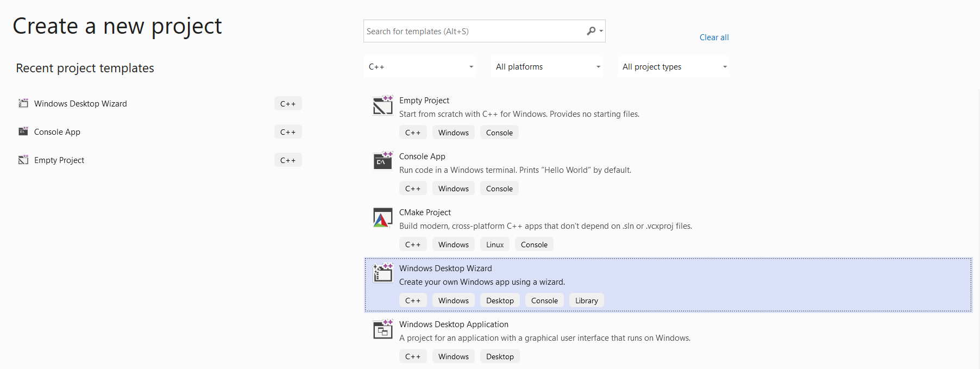The width and height of the screenshot is (980, 369).
Task: Click "Create your own Windows app" description
Action: pos(482,282)
